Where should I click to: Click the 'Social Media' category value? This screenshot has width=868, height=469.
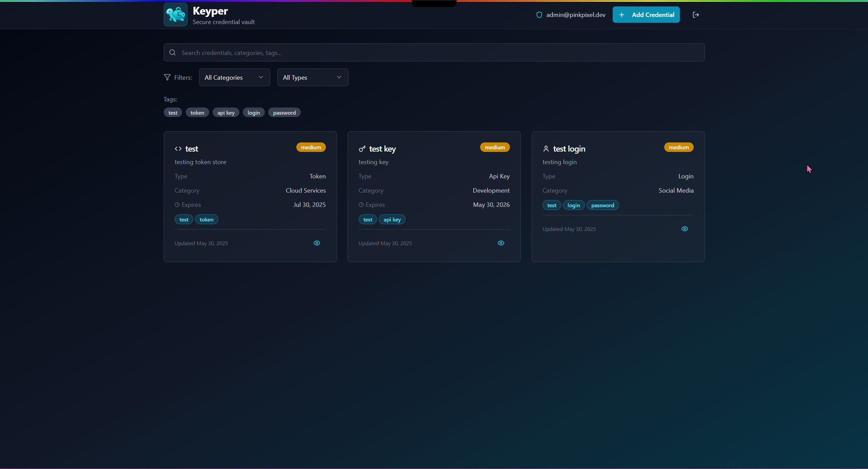pyautogui.click(x=676, y=190)
